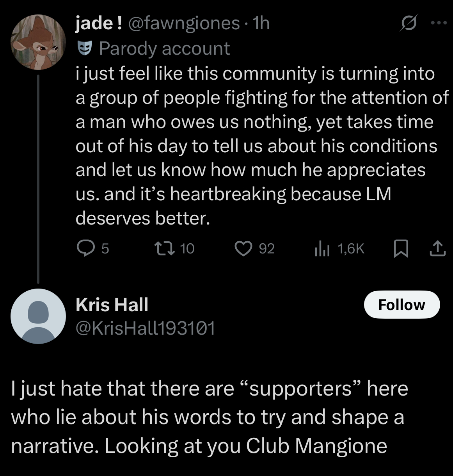Click the jade ! display name
453x476 pixels.
click(99, 24)
